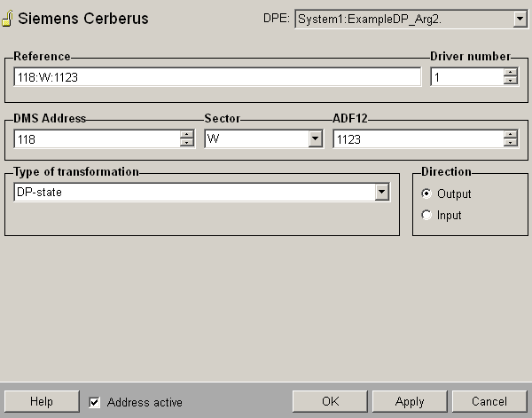532x418 pixels.
Task: Decrease the Driver number value
Action: 511,81
